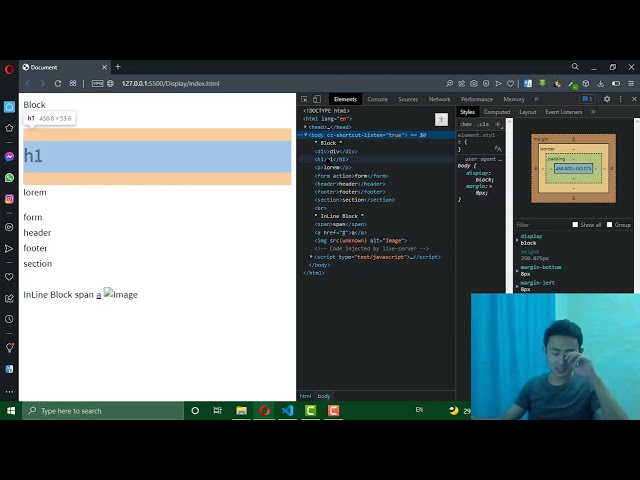Show more DevTools panel tabs
The width and height of the screenshot is (640, 480).
536,99
